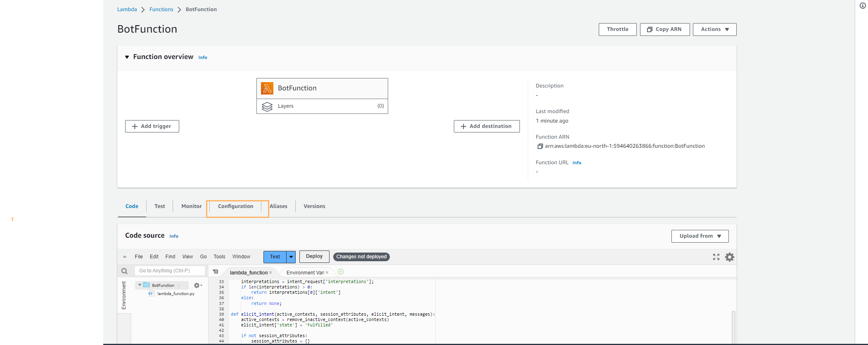Image resolution: width=868 pixels, height=345 pixels.
Task: Open the Code source Info link
Action: [174, 236]
